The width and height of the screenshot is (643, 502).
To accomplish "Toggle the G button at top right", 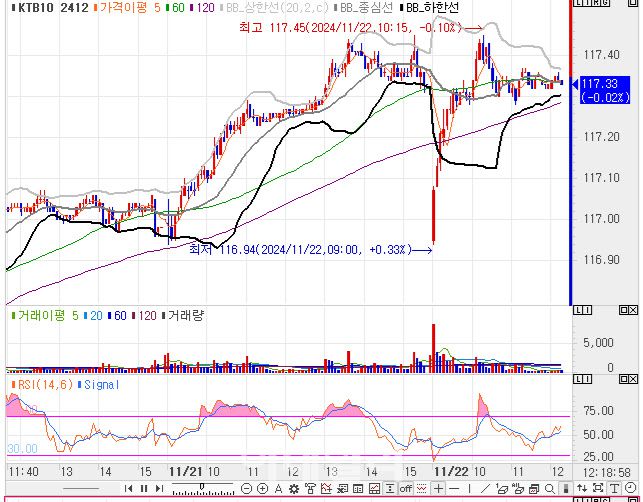I will [x=605, y=3].
